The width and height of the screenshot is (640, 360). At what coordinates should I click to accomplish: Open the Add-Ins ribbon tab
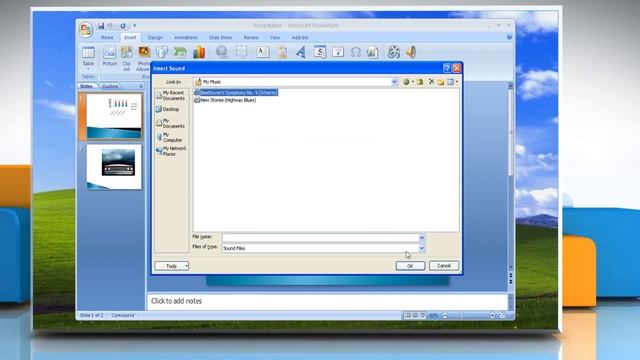click(x=300, y=38)
